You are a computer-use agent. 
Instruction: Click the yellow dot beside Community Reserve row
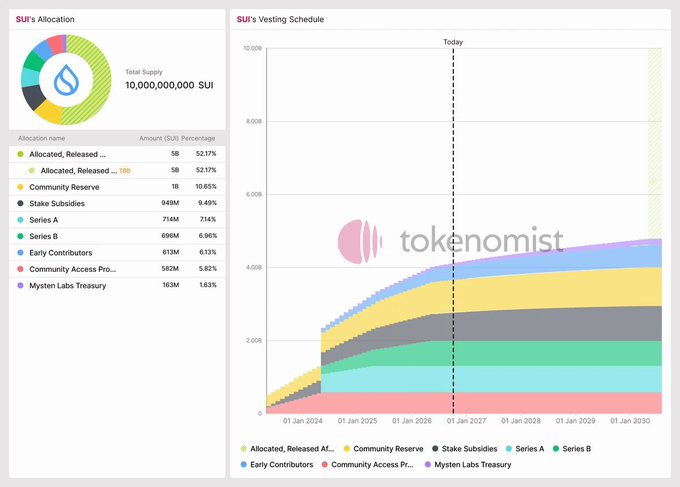(20, 187)
